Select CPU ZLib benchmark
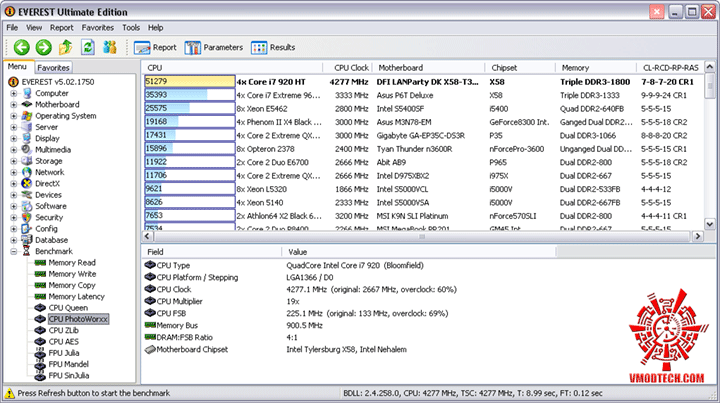720x403 pixels. (x=63, y=330)
